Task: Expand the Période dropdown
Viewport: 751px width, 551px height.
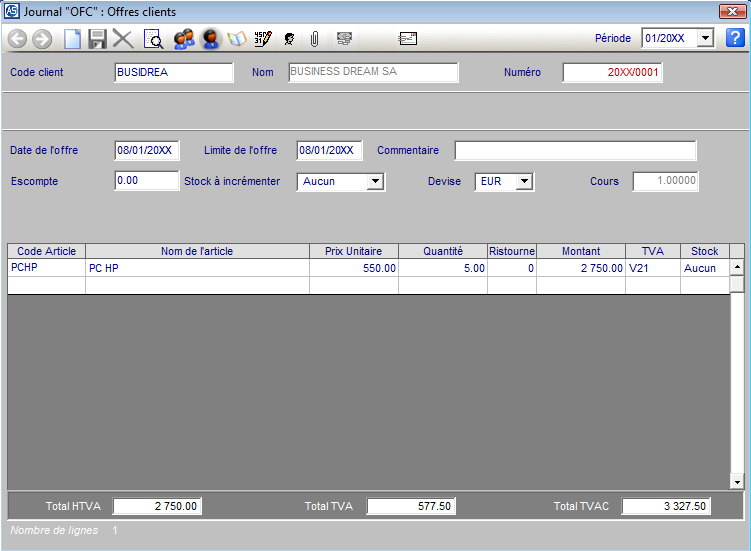Action: (x=705, y=38)
